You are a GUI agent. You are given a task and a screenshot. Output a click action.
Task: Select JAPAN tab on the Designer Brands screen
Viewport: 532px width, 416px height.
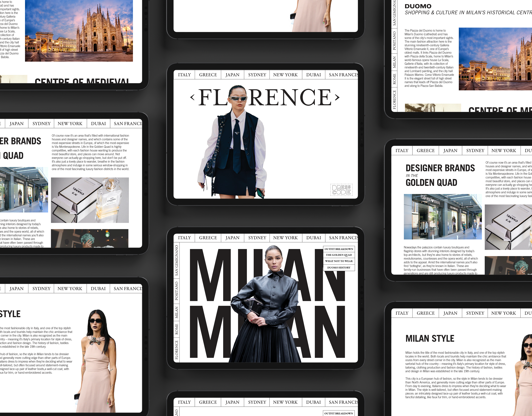[x=450, y=150]
